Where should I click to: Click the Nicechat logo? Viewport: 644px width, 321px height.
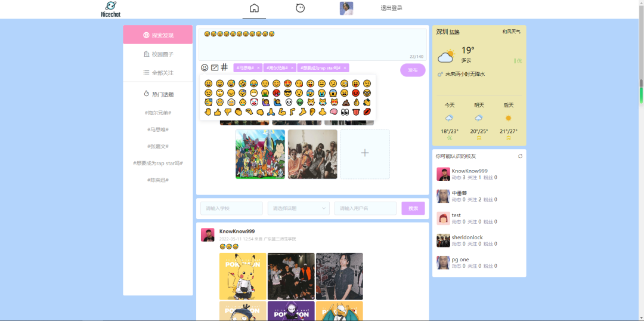pyautogui.click(x=111, y=9)
